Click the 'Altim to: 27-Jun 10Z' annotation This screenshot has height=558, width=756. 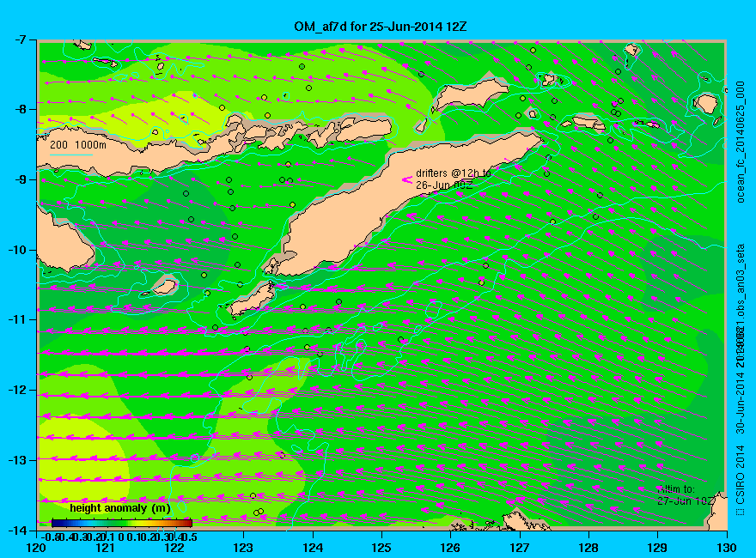[x=685, y=494]
